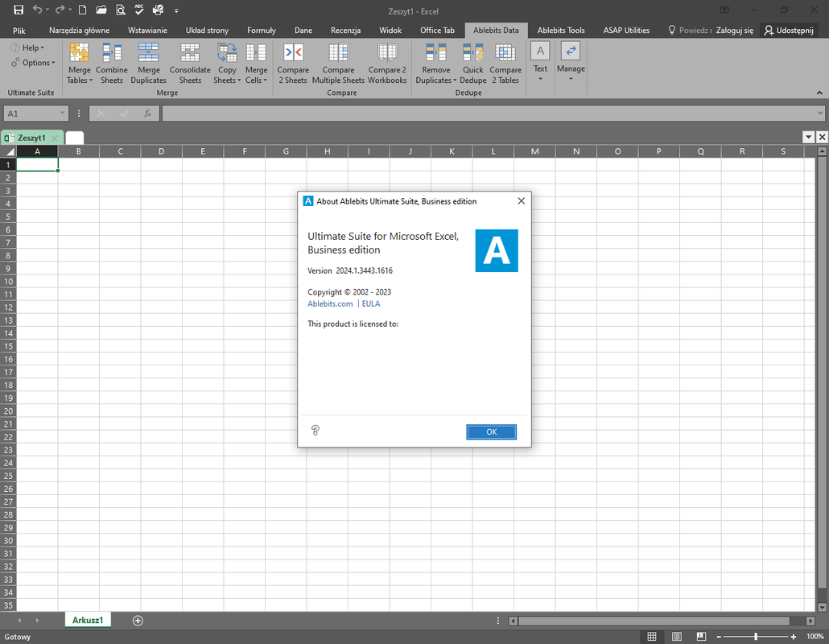The width and height of the screenshot is (829, 644).
Task: Click the zoom out minus button
Action: click(719, 637)
